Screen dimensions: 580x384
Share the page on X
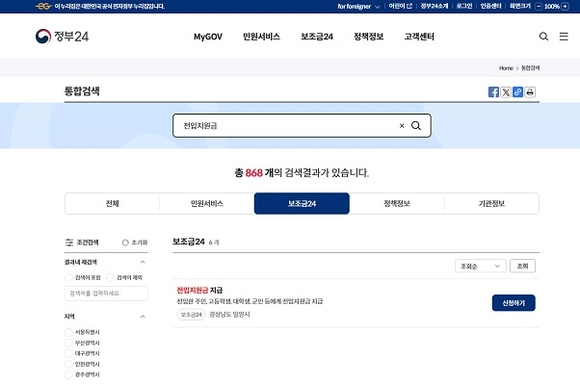[x=506, y=92]
